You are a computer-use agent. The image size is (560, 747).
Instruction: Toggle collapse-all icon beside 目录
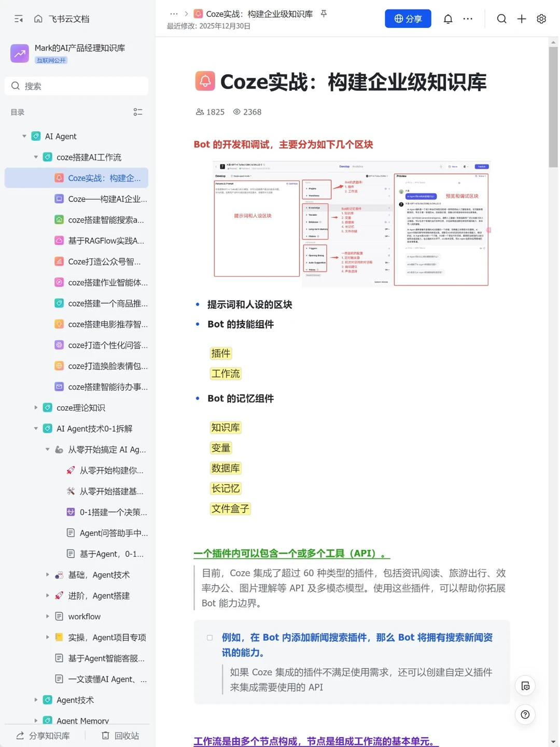click(138, 112)
